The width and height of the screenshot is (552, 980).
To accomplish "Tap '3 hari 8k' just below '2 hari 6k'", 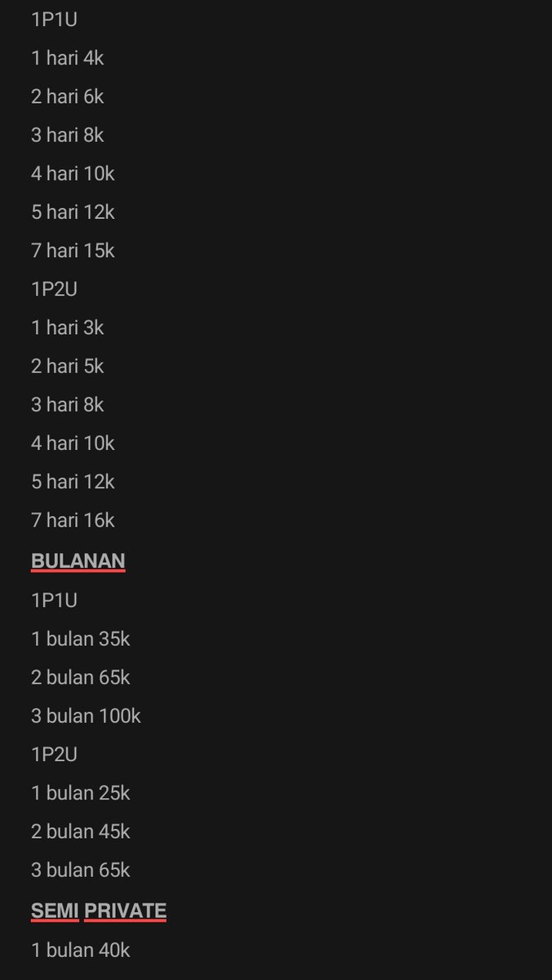I will 68,135.
